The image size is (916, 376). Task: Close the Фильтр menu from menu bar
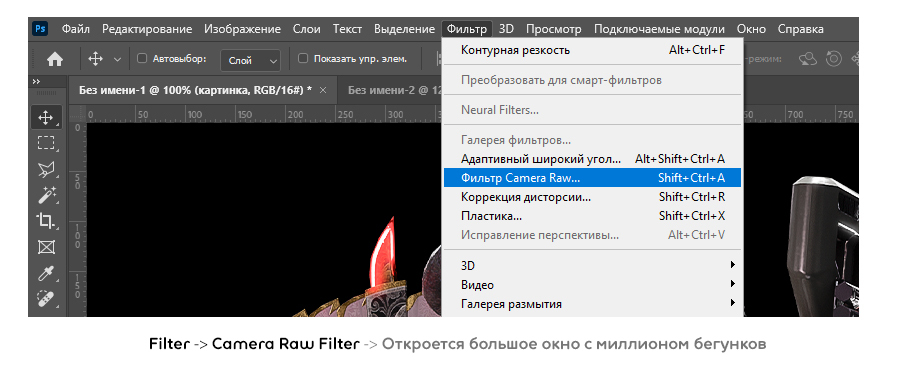(467, 29)
